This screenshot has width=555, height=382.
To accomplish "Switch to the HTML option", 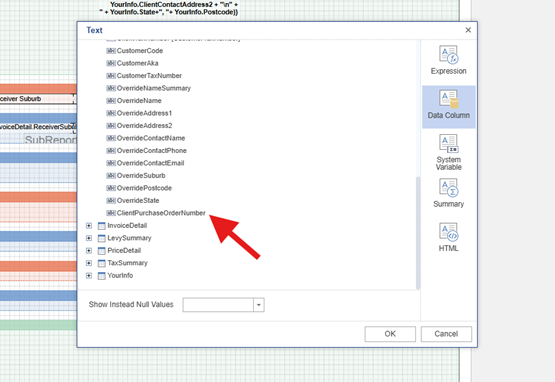I will (448, 237).
